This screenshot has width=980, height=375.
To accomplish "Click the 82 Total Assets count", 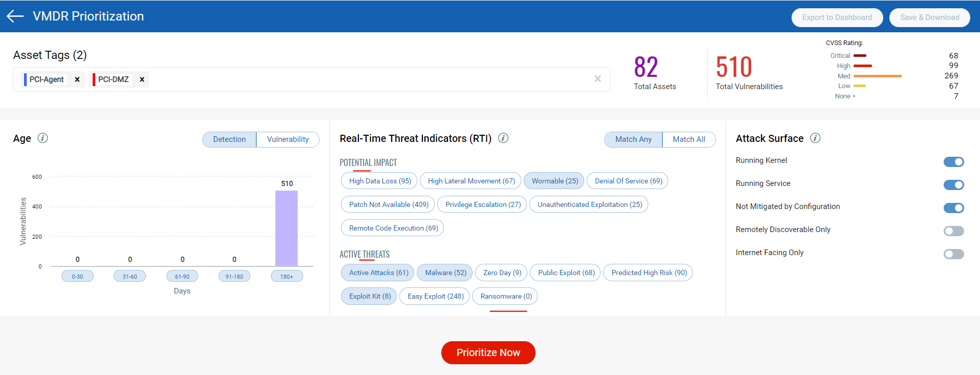I will [x=646, y=67].
